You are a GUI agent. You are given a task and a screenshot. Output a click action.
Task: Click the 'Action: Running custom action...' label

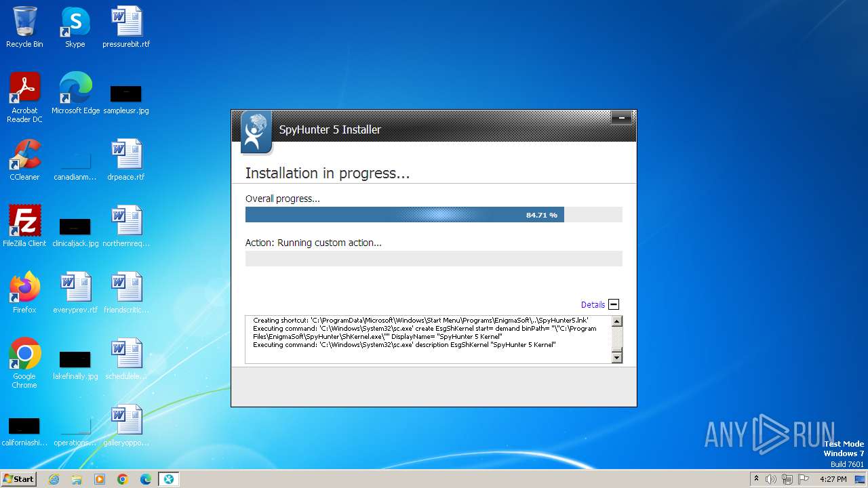point(313,243)
